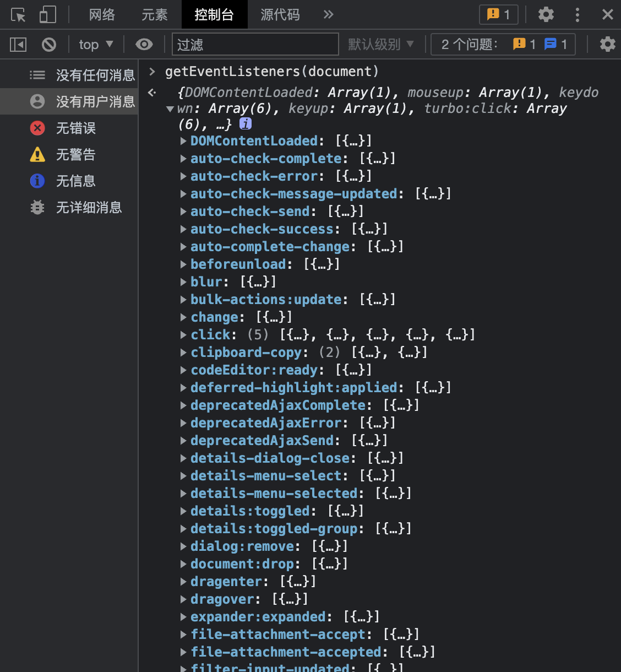Select 没有任何消息 in the sidebar
The height and width of the screenshot is (672, 621).
point(69,75)
